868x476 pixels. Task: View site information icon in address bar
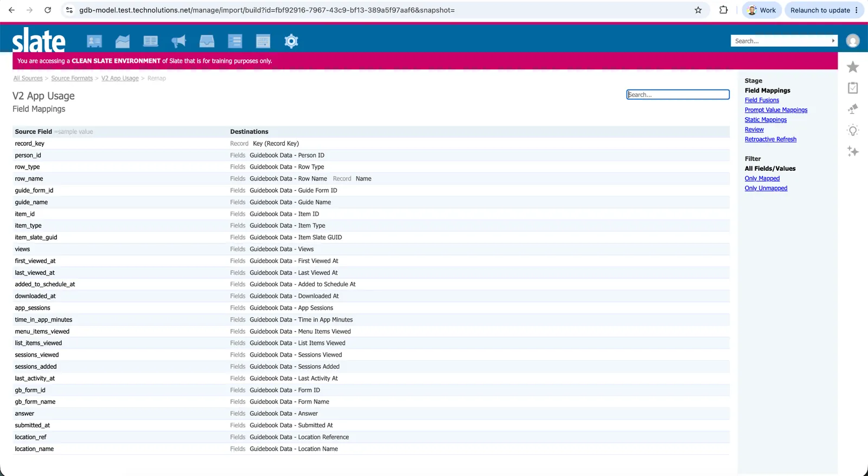click(x=69, y=10)
